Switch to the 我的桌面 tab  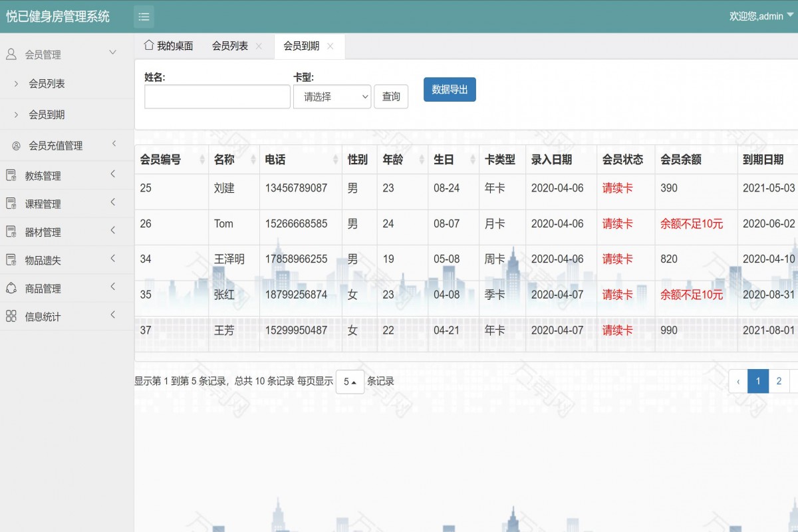coord(174,45)
